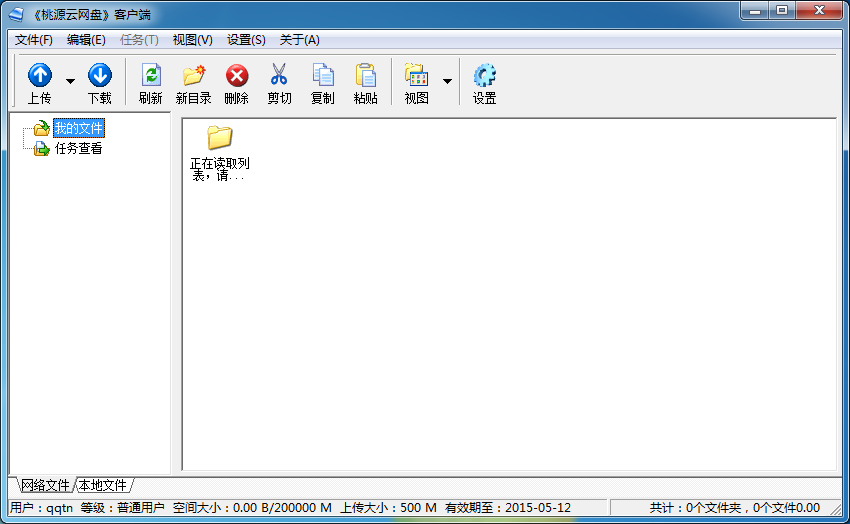Click the Copy (复制) toolbar icon
Viewport: 850px width, 524px height.
(x=323, y=77)
